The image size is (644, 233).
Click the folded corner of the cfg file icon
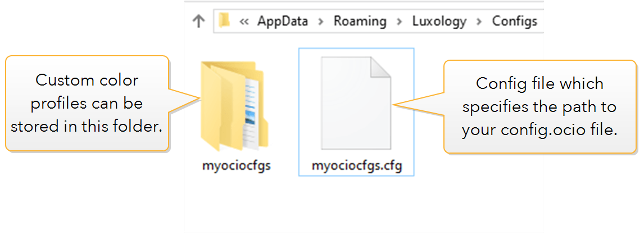pos(380,68)
